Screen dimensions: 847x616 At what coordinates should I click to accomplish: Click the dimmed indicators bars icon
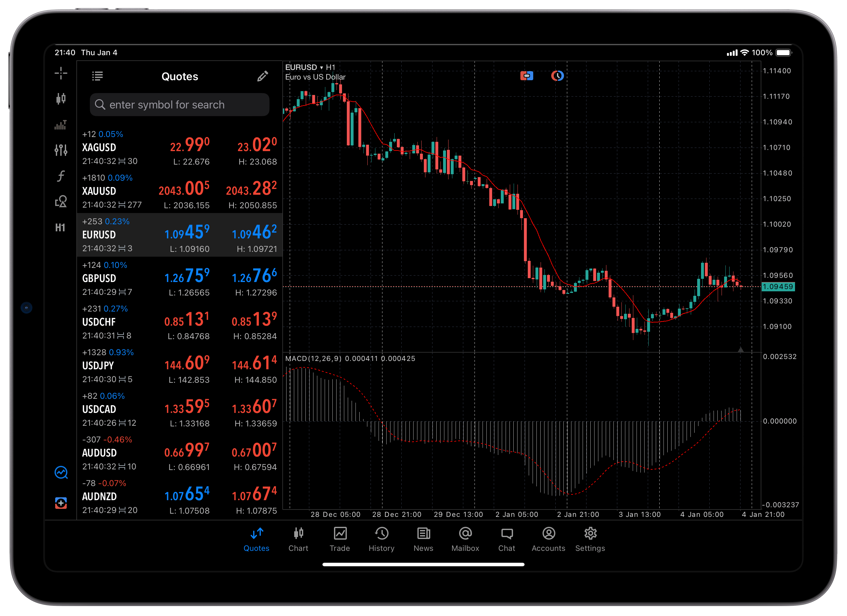click(61, 125)
